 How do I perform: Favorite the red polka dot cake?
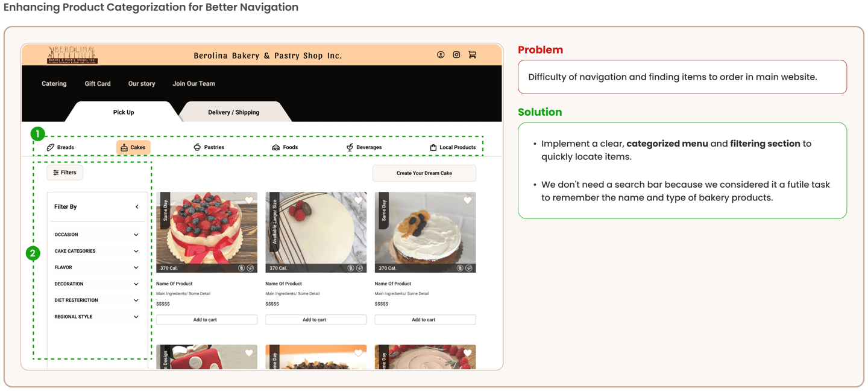(x=249, y=353)
